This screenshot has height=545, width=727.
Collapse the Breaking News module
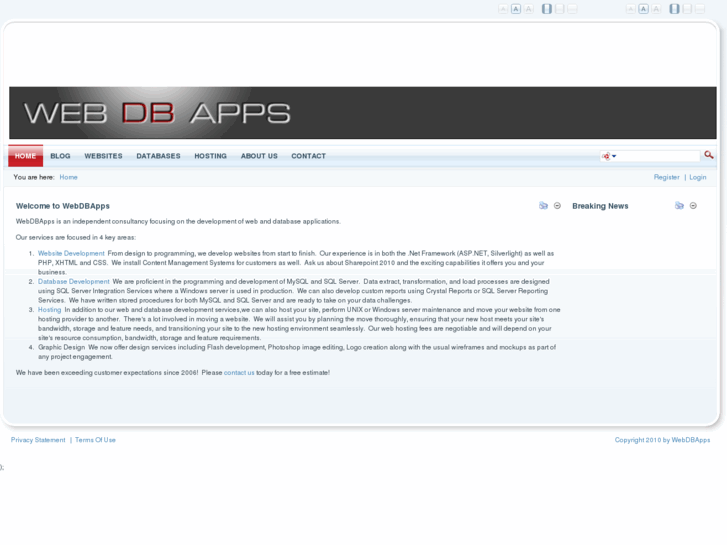[x=693, y=205]
